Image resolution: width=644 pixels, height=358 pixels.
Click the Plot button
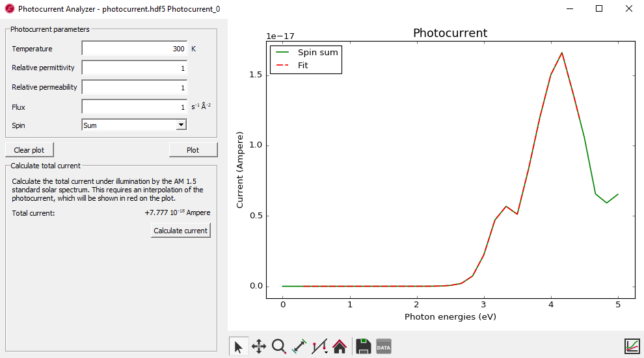[x=193, y=150]
